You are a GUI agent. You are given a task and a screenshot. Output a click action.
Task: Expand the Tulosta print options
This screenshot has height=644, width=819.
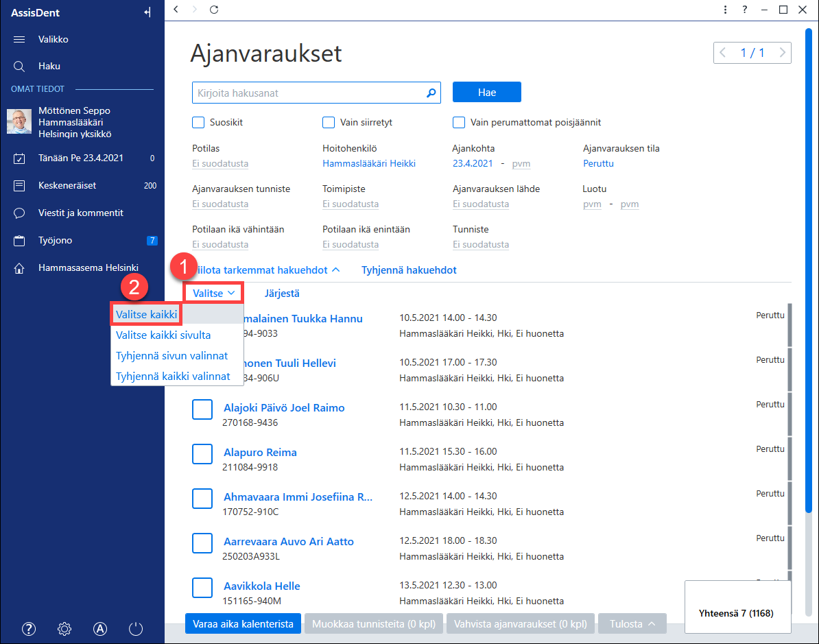pos(632,623)
